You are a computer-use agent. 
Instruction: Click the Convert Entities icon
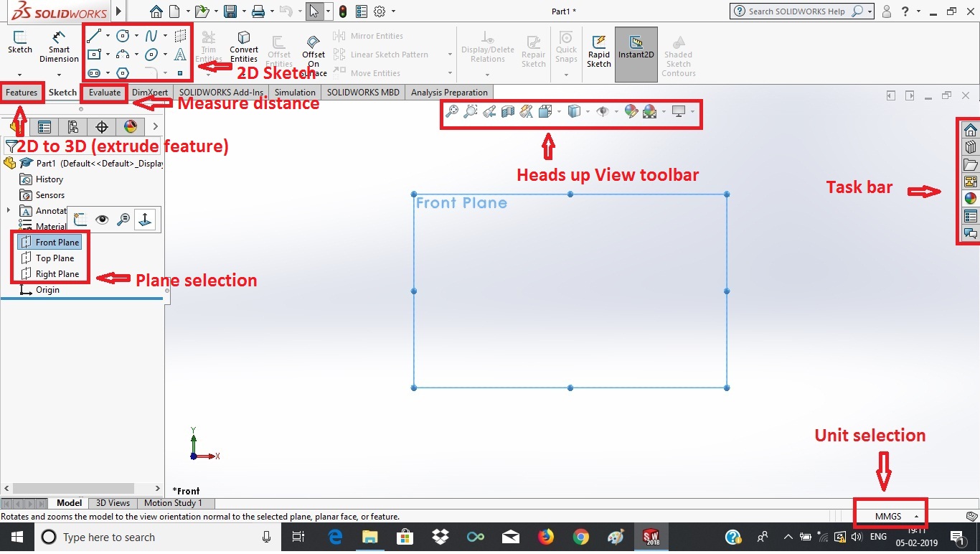tap(244, 47)
